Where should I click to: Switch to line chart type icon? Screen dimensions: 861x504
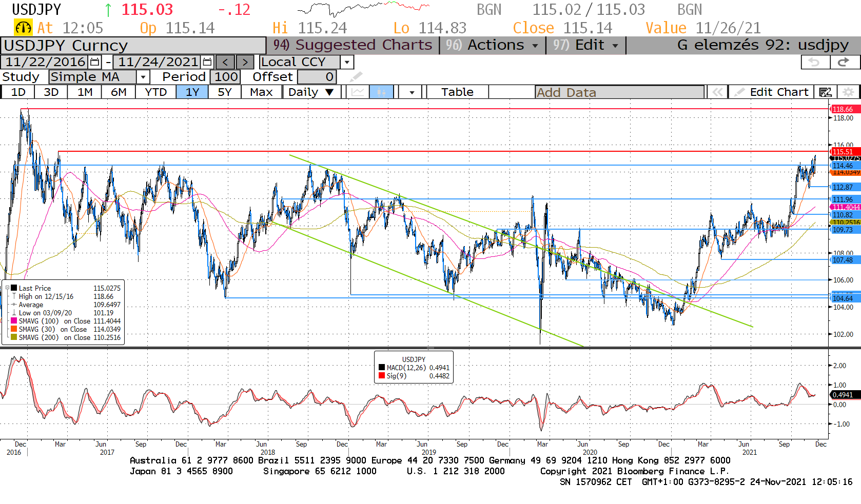358,92
